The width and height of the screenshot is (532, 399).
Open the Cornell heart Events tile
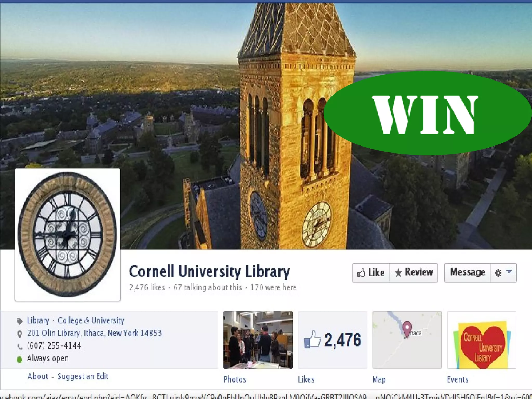pyautogui.click(x=481, y=340)
